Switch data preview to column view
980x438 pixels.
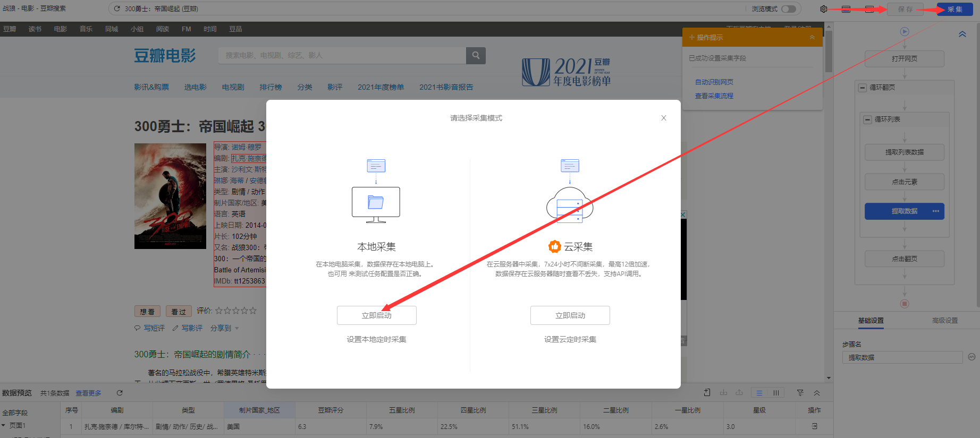click(776, 393)
